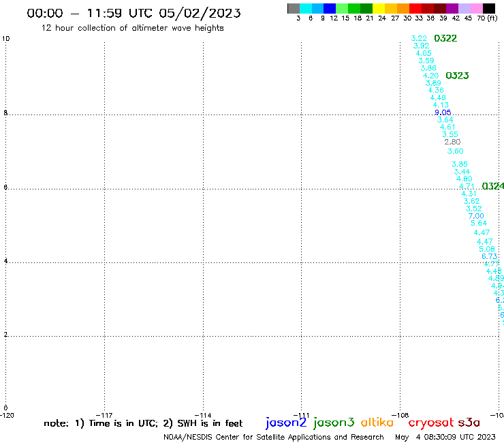This screenshot has height=443, width=504.
Task: Click the 4.71 wave height value
Action: (x=467, y=186)
